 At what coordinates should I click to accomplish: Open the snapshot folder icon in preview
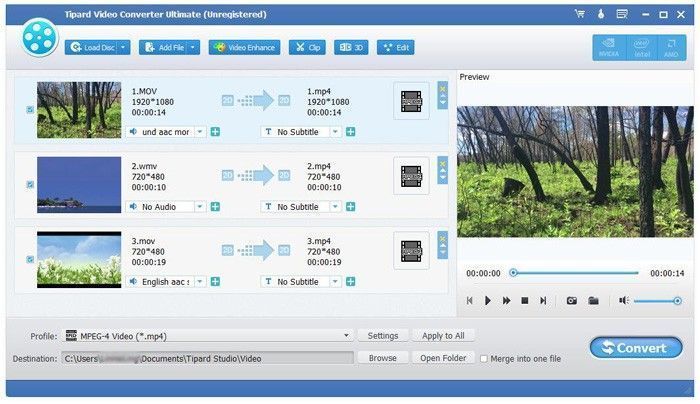tap(593, 300)
